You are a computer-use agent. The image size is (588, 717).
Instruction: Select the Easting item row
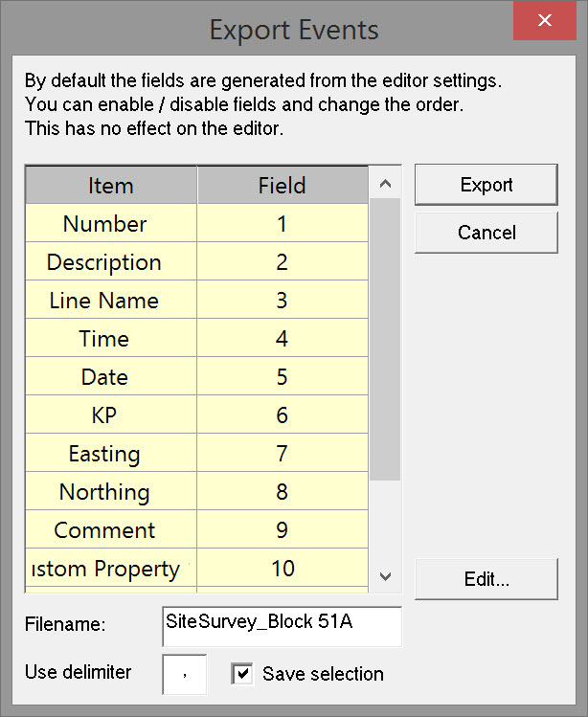(x=104, y=454)
